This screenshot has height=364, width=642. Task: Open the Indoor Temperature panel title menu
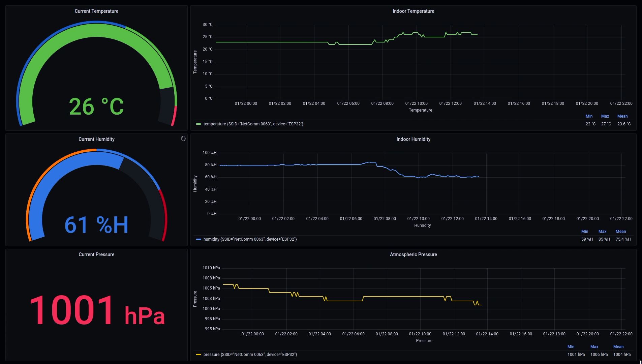pos(414,11)
